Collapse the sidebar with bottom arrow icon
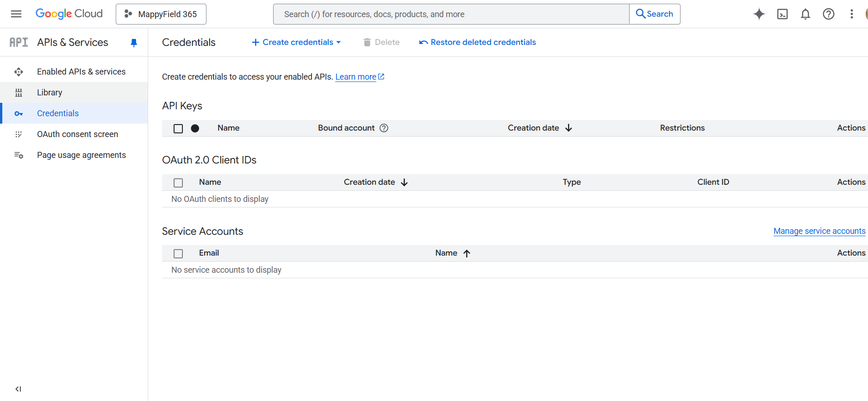Screen dimensions: 868x401 [x=18, y=389]
